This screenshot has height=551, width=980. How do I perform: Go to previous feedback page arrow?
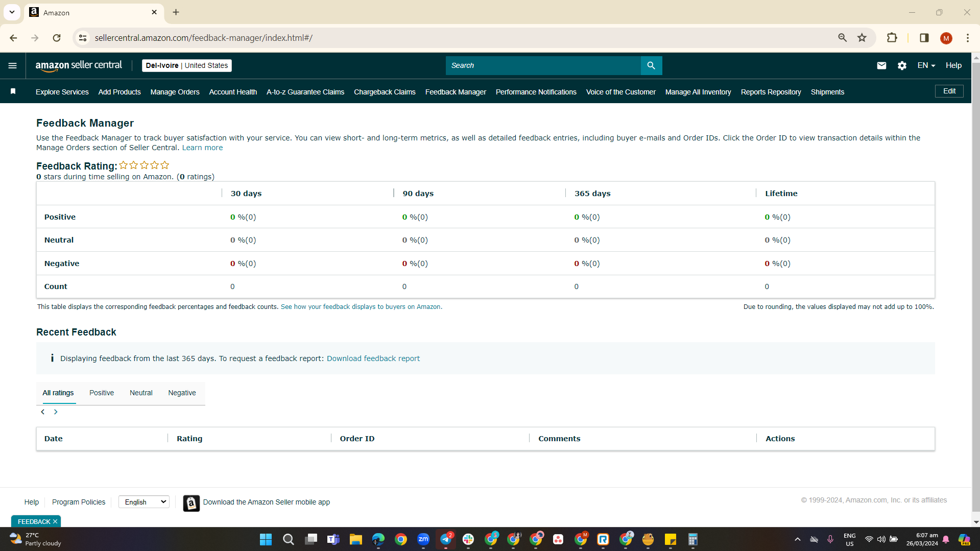tap(43, 412)
